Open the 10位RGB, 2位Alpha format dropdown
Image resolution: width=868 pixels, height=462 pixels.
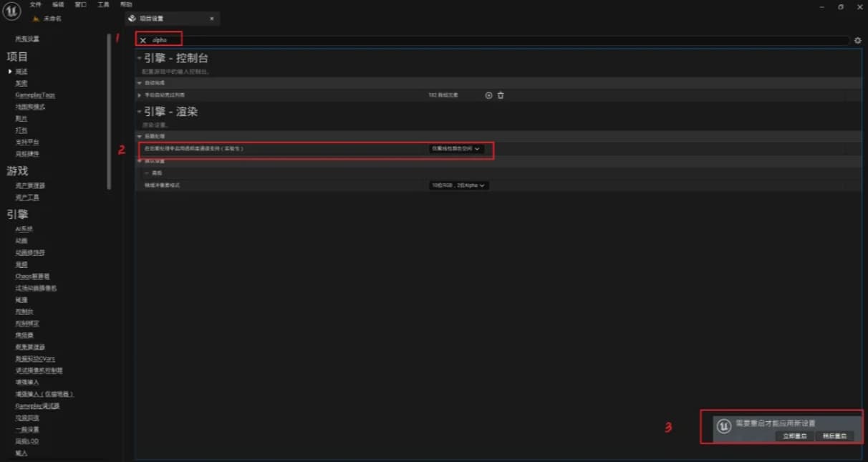pyautogui.click(x=458, y=186)
